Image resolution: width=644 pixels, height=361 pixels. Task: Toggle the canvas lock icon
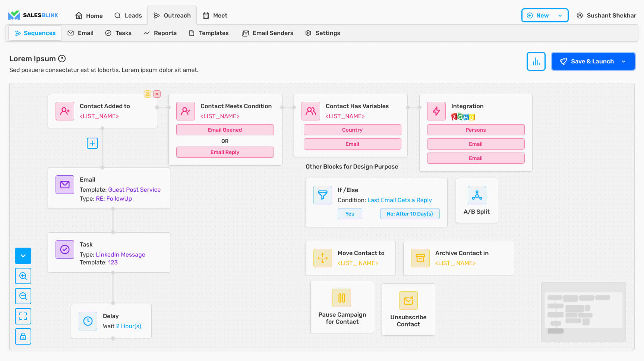pyautogui.click(x=23, y=336)
